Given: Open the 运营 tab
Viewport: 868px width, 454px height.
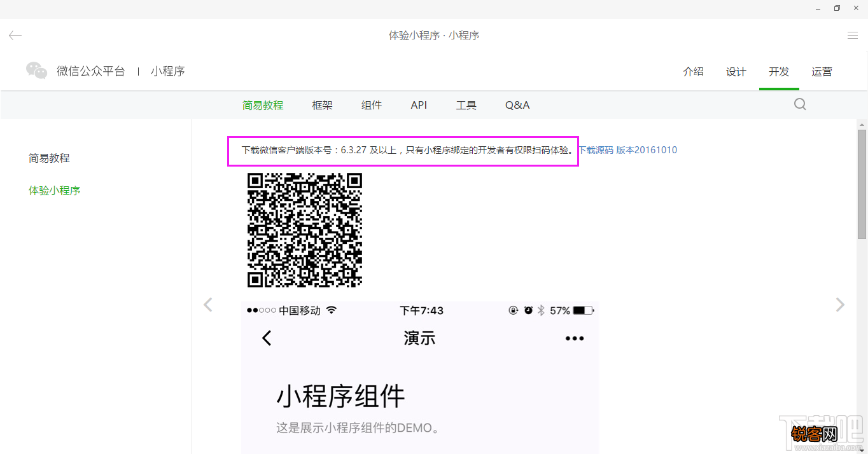Looking at the screenshot, I should tap(822, 72).
